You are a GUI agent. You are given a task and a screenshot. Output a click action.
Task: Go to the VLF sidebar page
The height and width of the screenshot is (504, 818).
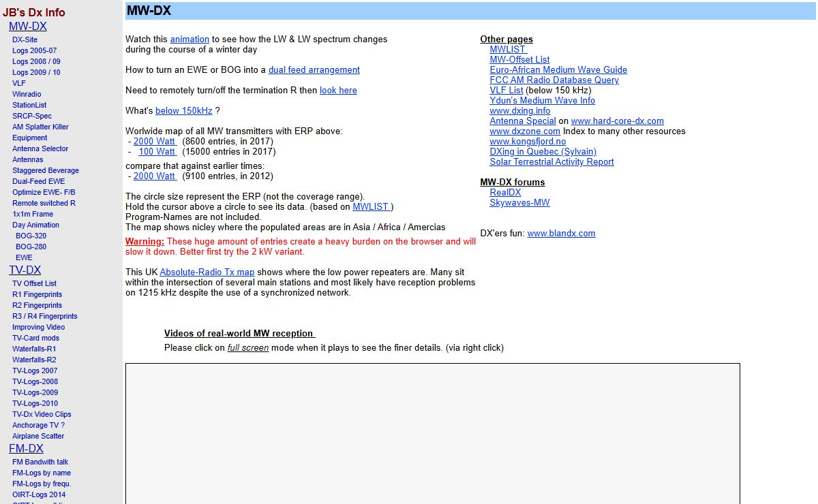(19, 83)
